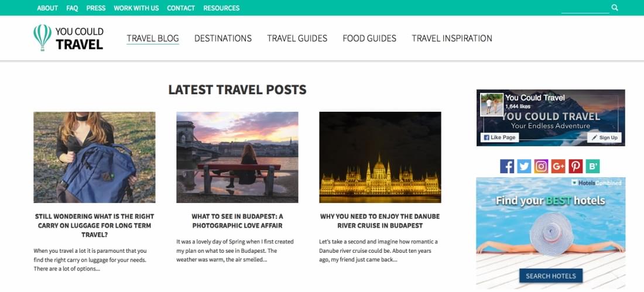
Task: Select the Travel Blog menu item
Action: pos(153,38)
